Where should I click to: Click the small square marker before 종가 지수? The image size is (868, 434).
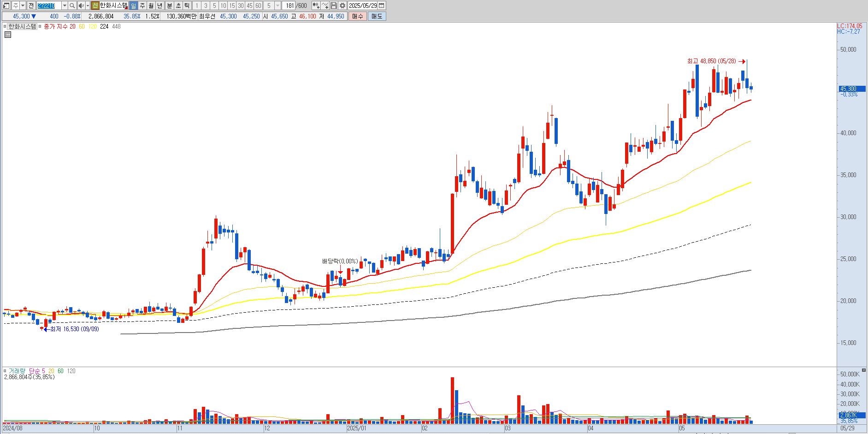[x=40, y=27]
